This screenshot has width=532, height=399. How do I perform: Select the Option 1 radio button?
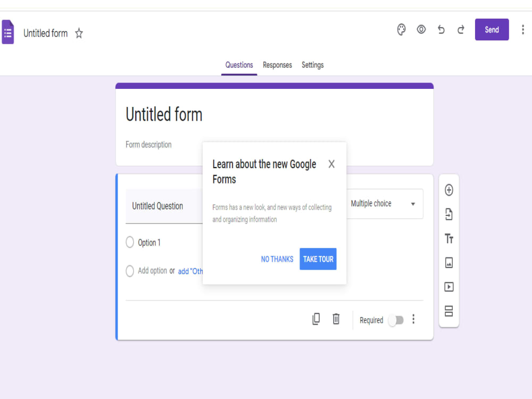129,242
